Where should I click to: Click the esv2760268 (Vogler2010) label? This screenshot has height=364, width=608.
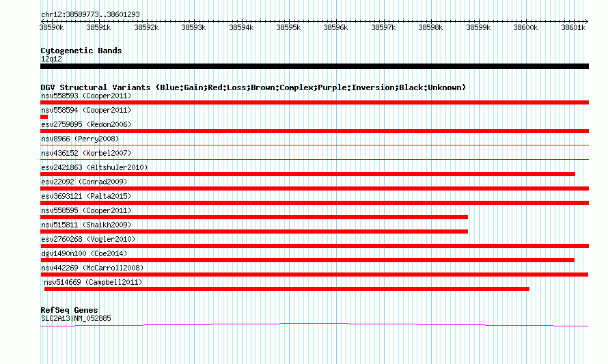pyautogui.click(x=88, y=239)
